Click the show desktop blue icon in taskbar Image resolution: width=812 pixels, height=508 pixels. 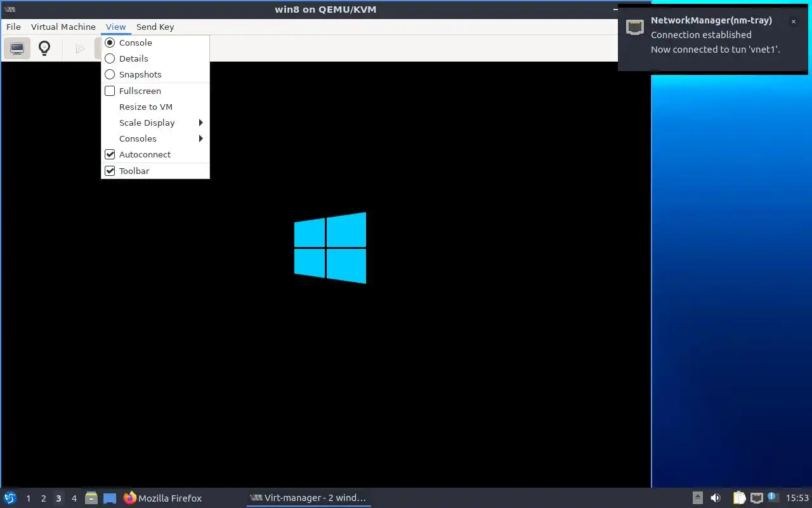pyautogui.click(x=110, y=498)
